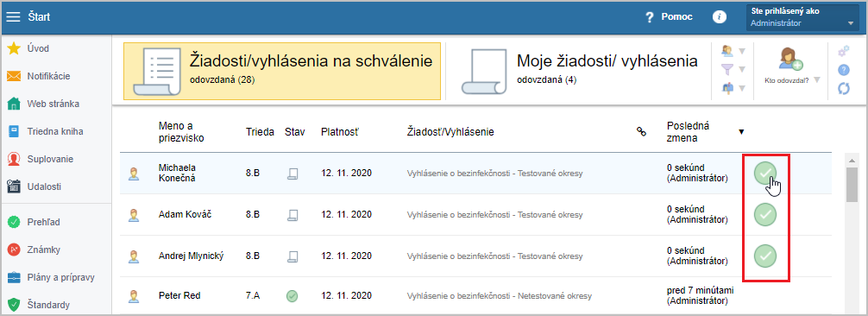
Task: Open the funnel filter dropdown
Action: [x=734, y=69]
